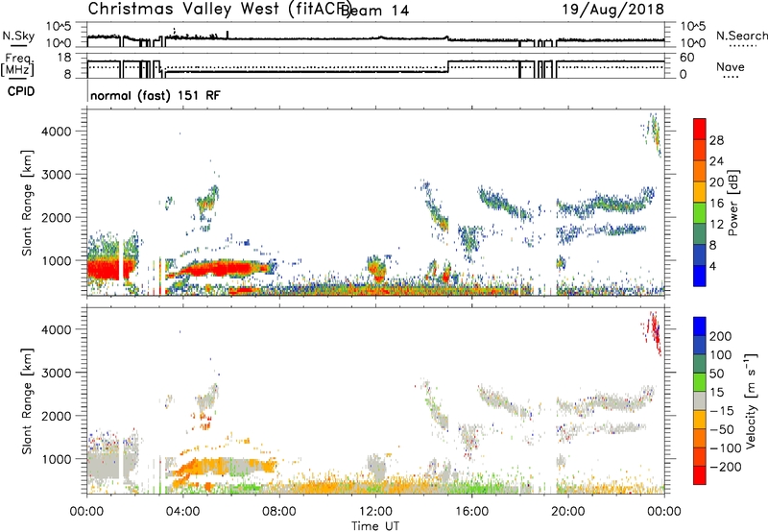Viewport: 768px width, 532px height.
Task: Click the "16:00" time tick label
Action: [x=471, y=512]
